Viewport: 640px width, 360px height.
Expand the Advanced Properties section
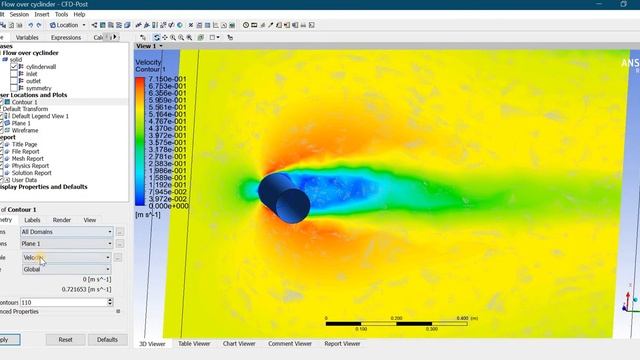(x=118, y=311)
